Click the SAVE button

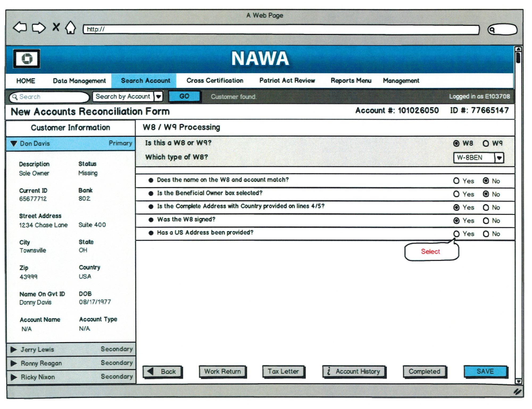485,371
